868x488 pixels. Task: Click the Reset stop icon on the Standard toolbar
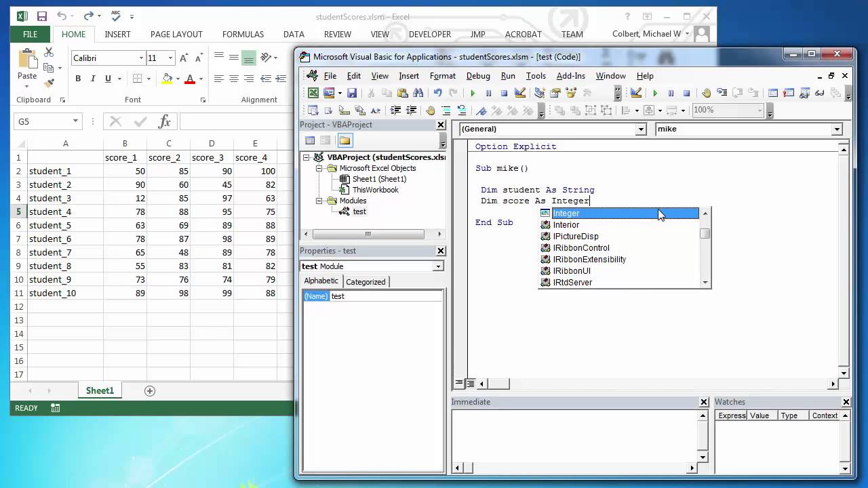coord(504,93)
